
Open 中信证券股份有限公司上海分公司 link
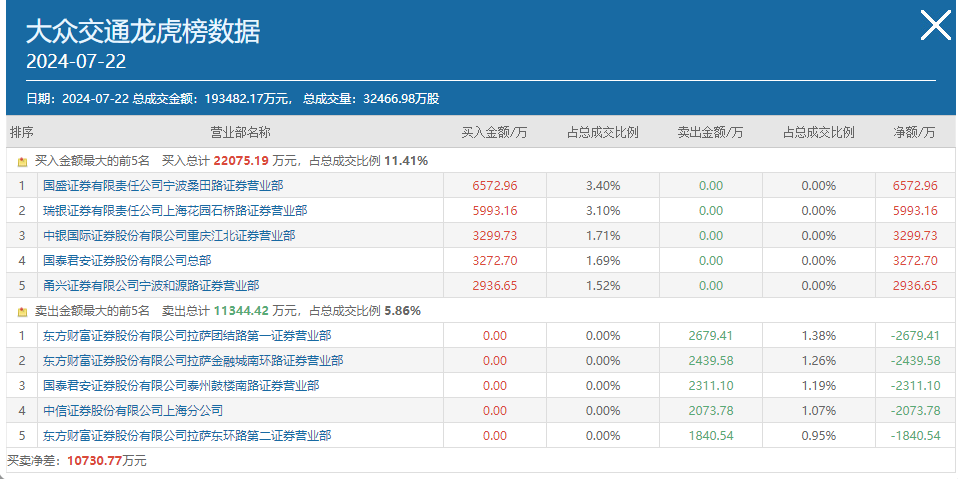click(x=133, y=411)
